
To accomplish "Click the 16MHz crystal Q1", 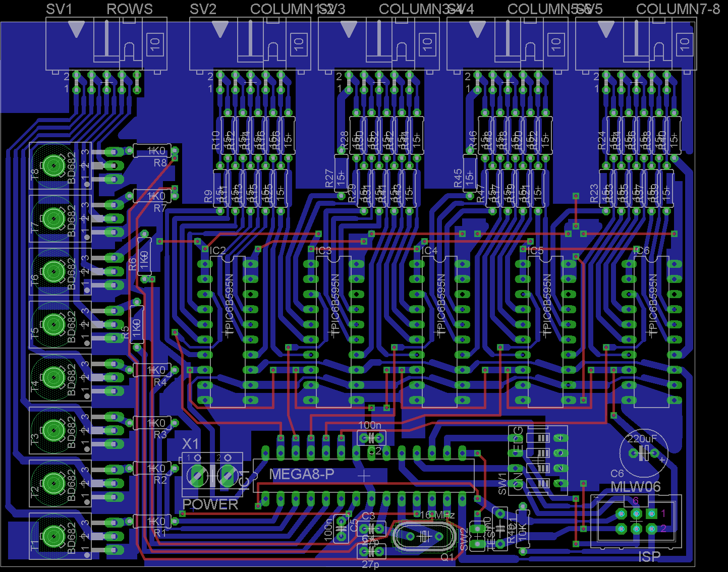I will coord(424,536).
